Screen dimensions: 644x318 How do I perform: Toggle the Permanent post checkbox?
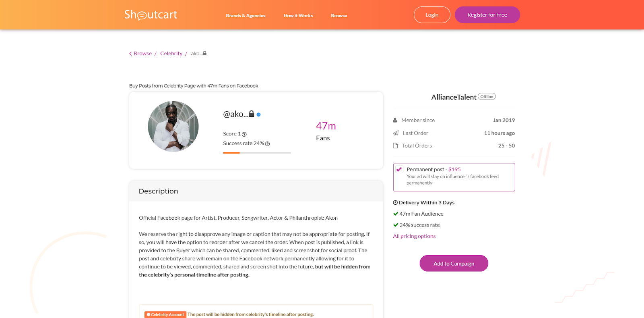(x=399, y=169)
